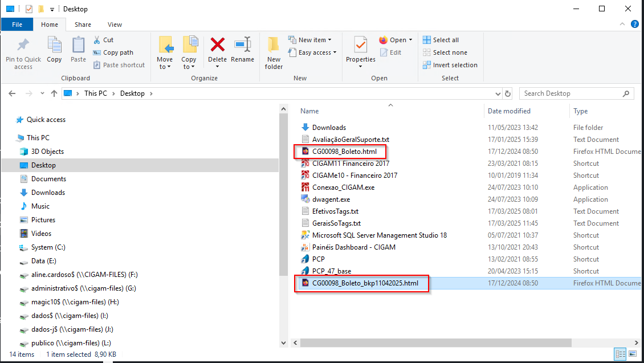This screenshot has height=363, width=644.
Task: Click the horizontal scrollbar of file list
Action: 436,342
